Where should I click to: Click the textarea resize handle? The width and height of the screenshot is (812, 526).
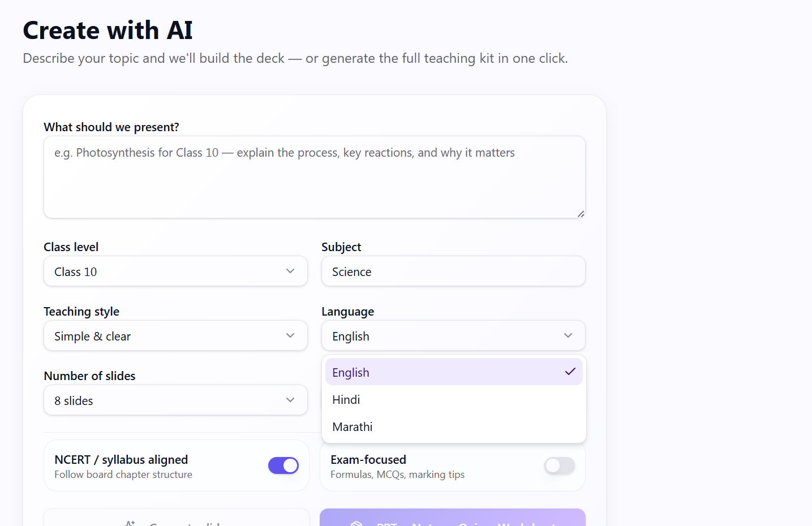(x=581, y=214)
